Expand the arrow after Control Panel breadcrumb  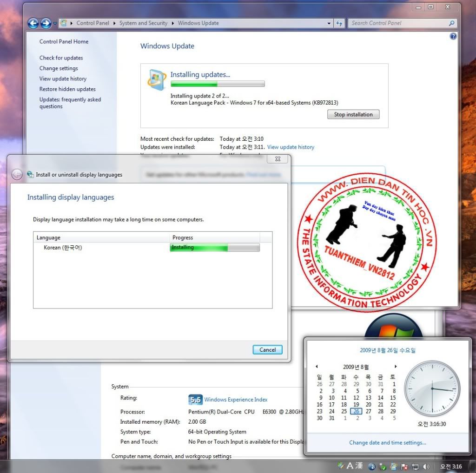click(114, 23)
